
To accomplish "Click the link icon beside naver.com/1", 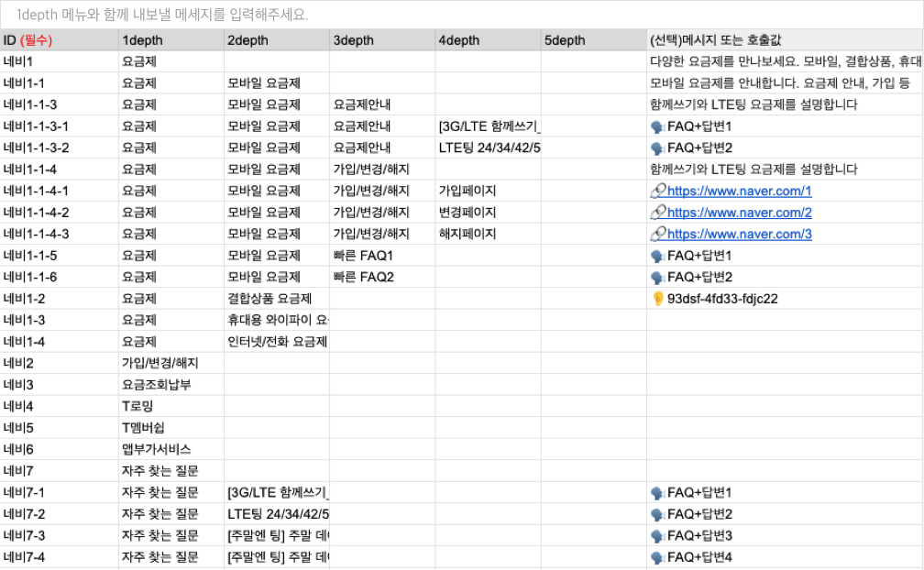I will tap(657, 191).
